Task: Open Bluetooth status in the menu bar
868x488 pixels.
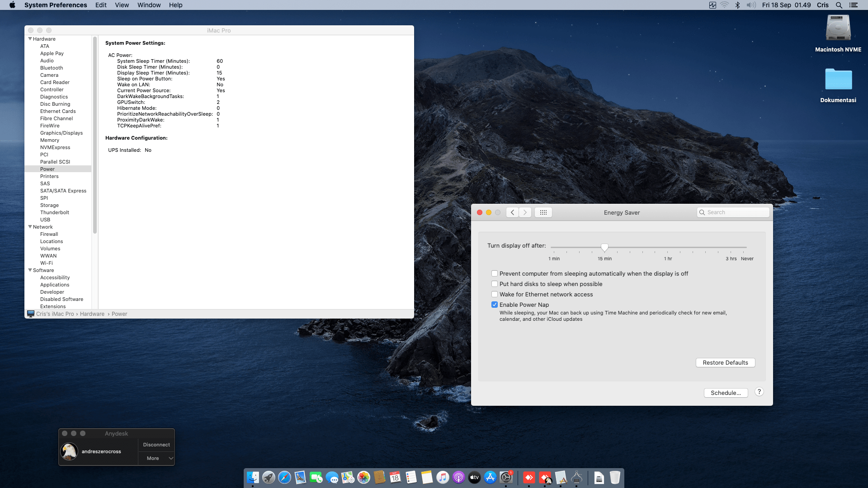Action: tap(737, 5)
